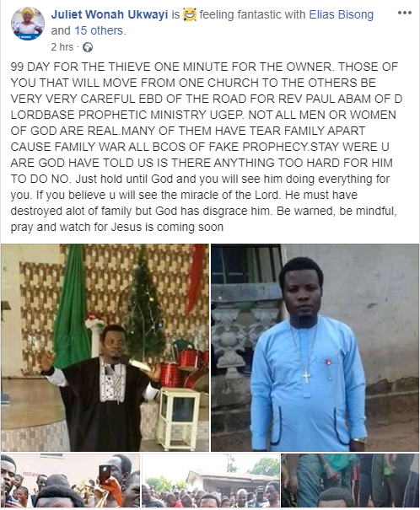Show the 15 others tagged list
Viewport: 420px width, 510px height.
point(100,30)
